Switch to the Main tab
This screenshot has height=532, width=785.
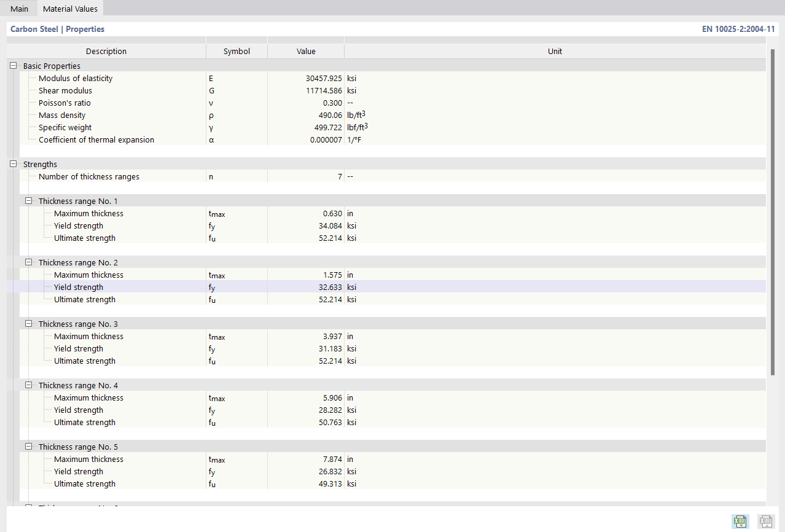(x=19, y=9)
